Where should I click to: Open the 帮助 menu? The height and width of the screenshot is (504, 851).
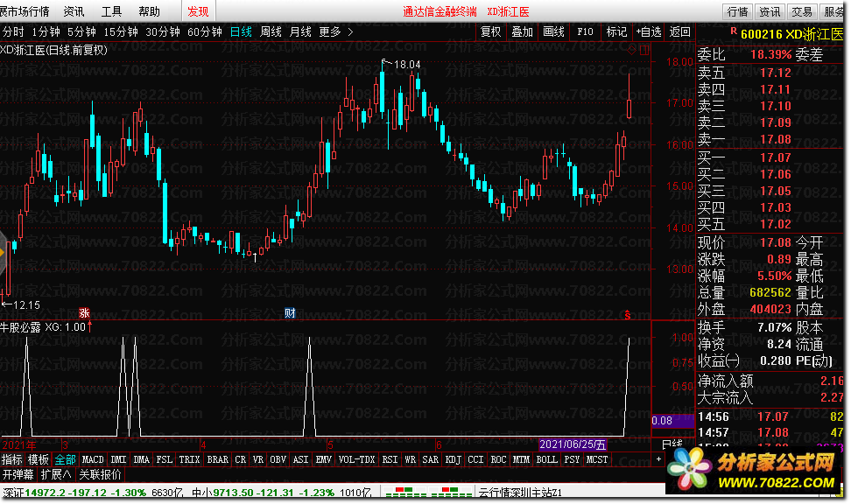149,11
